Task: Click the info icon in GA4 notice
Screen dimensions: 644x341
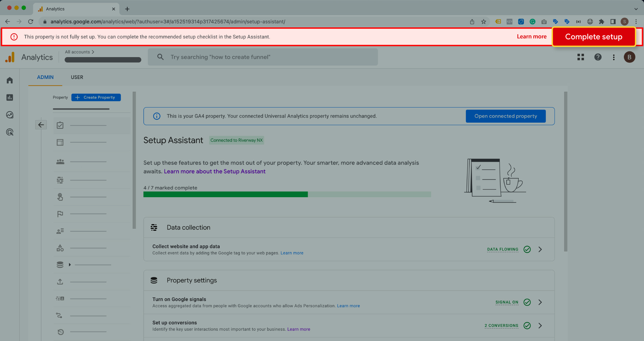Action: click(x=157, y=116)
